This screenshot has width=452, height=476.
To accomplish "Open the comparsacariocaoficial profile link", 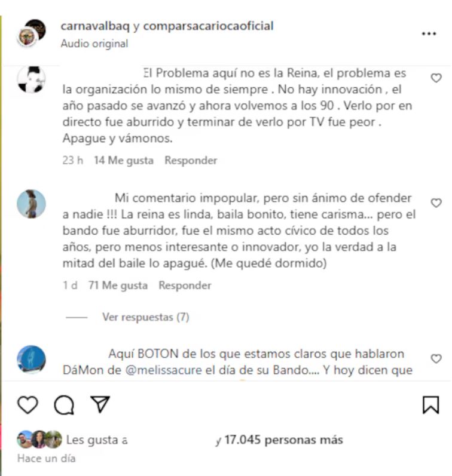I will pos(208,26).
